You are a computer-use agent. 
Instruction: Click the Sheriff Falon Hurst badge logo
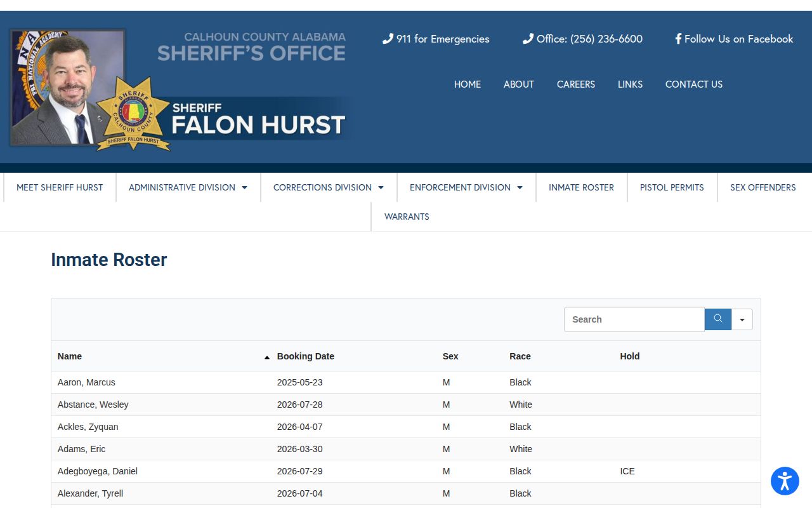(x=133, y=114)
